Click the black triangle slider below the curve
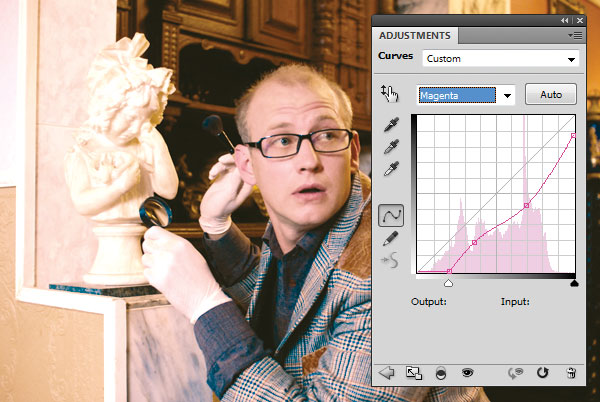 [x=574, y=283]
